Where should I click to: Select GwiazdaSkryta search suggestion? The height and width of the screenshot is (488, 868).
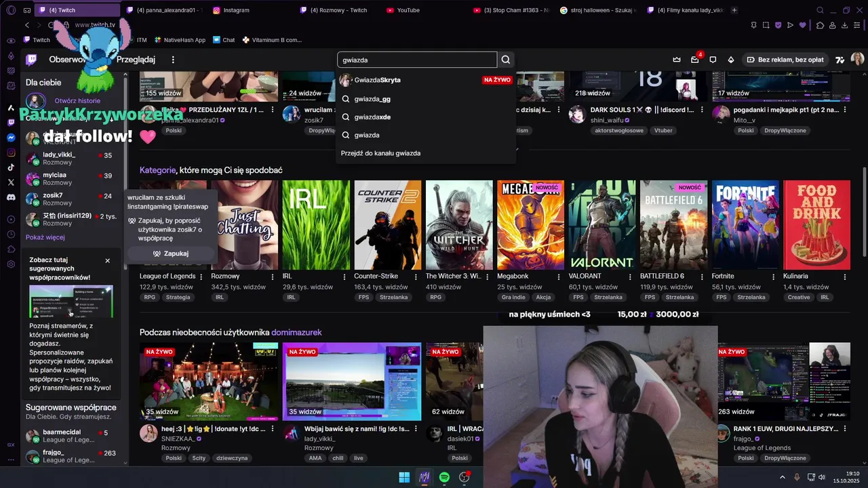(426, 80)
